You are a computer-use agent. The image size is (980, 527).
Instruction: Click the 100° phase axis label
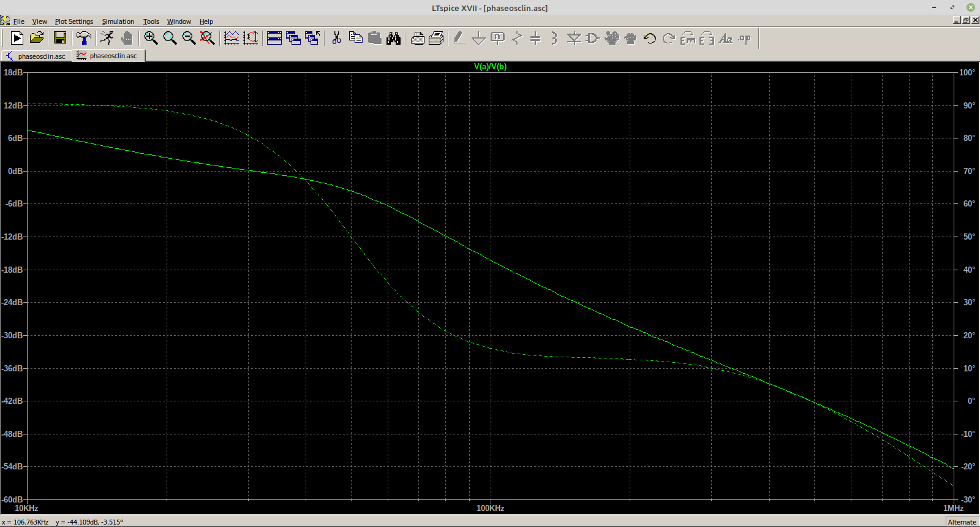click(967, 72)
